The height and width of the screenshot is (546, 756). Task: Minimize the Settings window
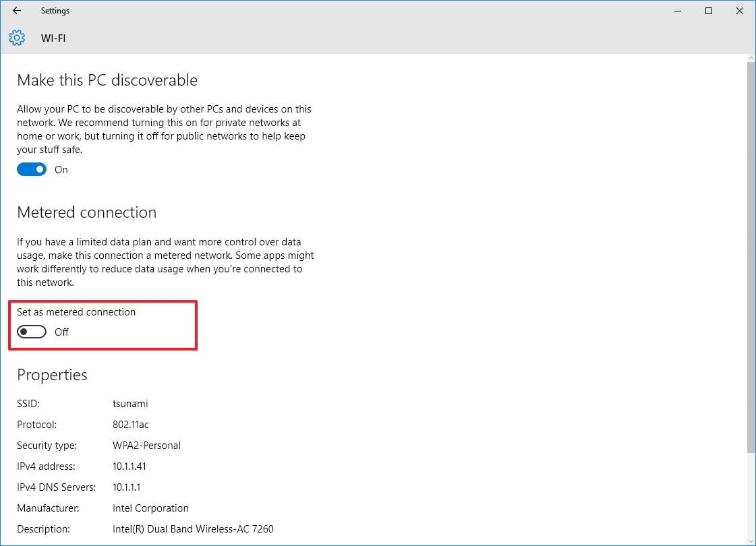(678, 11)
